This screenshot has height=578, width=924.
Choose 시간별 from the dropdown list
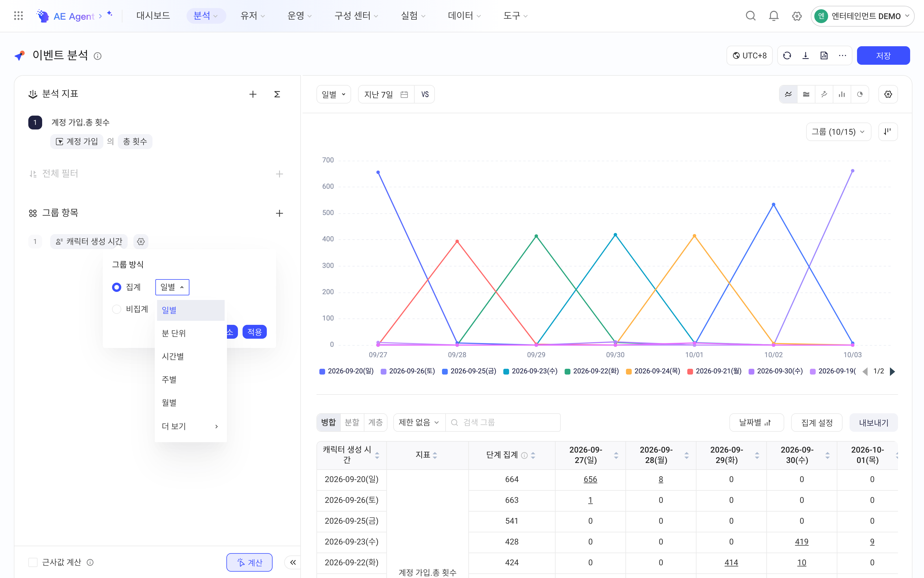pos(191,356)
